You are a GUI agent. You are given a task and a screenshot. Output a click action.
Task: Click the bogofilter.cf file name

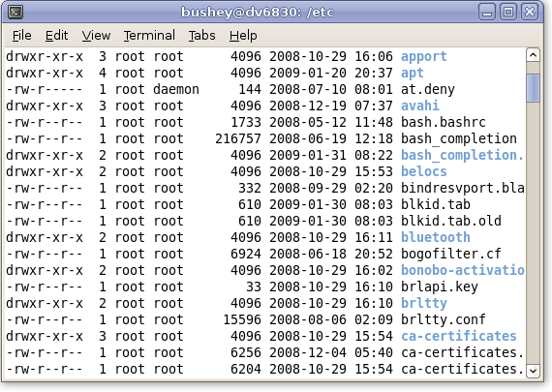click(x=451, y=254)
